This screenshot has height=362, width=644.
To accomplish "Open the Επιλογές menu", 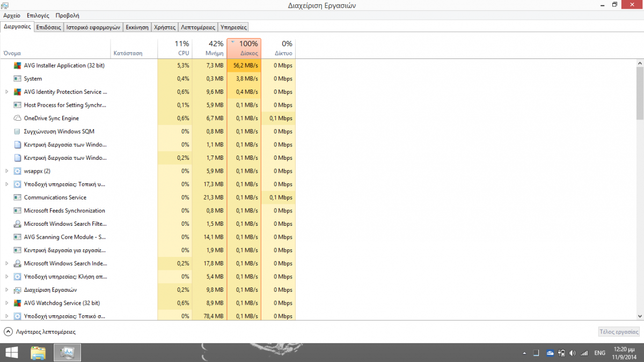I will (38, 16).
